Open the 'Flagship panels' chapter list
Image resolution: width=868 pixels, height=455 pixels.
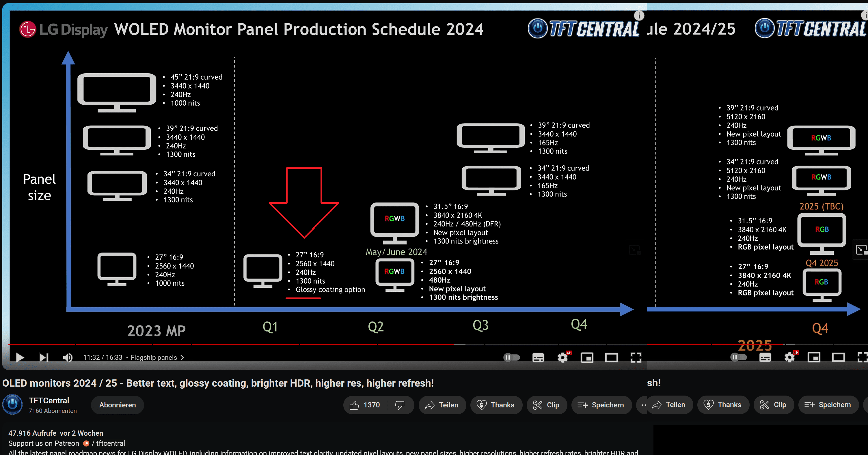click(x=157, y=357)
